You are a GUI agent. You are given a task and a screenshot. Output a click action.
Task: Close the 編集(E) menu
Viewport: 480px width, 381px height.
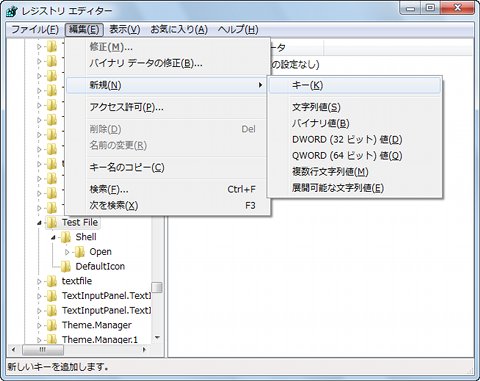(84, 30)
